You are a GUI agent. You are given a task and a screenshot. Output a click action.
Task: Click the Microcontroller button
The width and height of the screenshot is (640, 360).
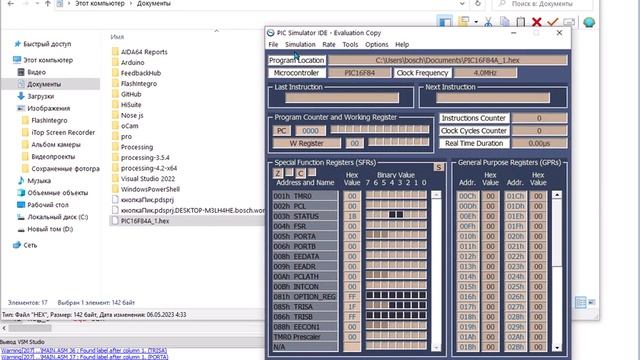297,73
